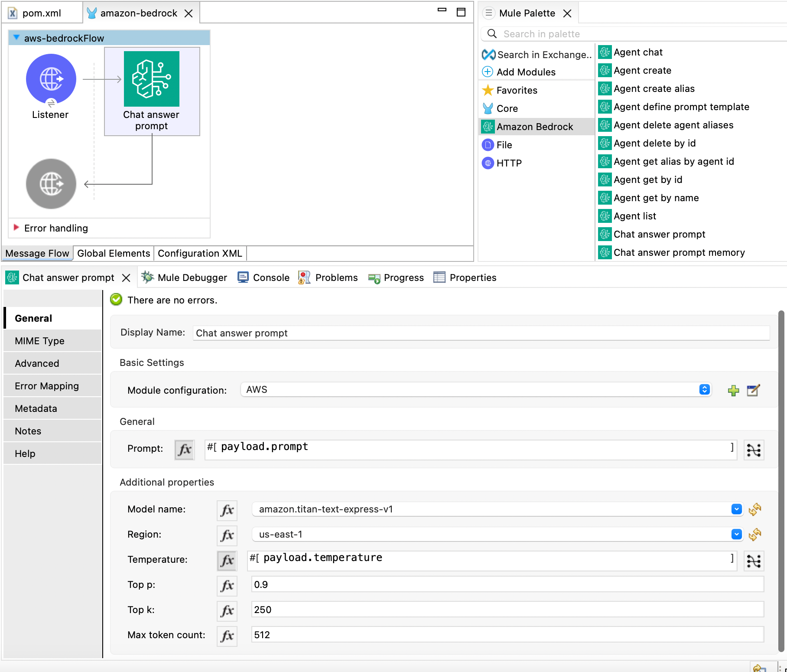The image size is (787, 672).
Task: Switch to Global Elements tab
Action: (x=114, y=253)
